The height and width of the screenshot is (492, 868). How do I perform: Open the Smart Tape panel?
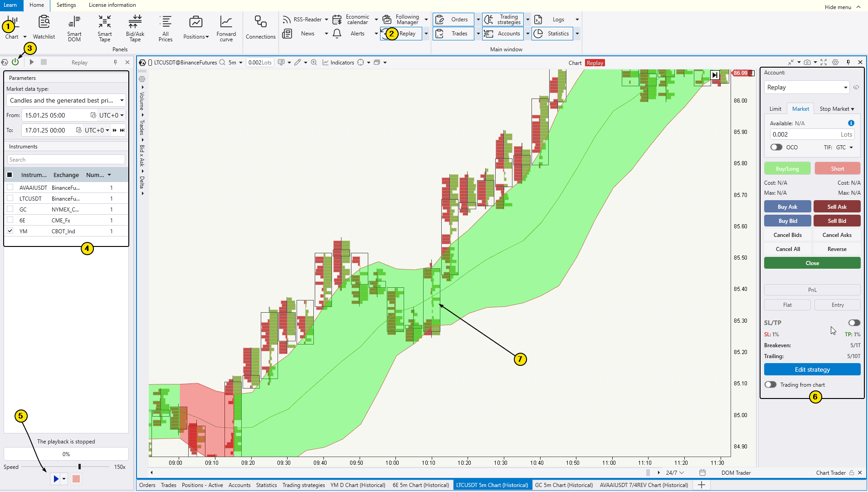(x=105, y=29)
